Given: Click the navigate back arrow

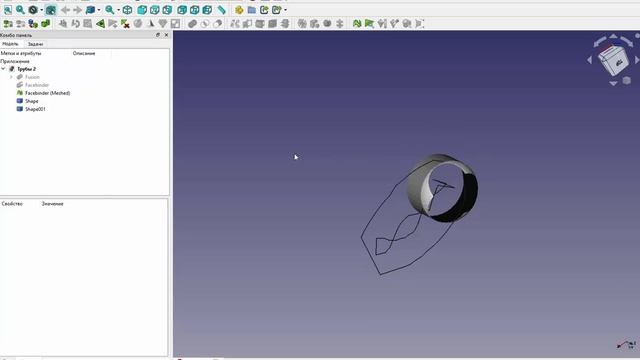Looking at the screenshot, I should pyautogui.click(x=65, y=10).
